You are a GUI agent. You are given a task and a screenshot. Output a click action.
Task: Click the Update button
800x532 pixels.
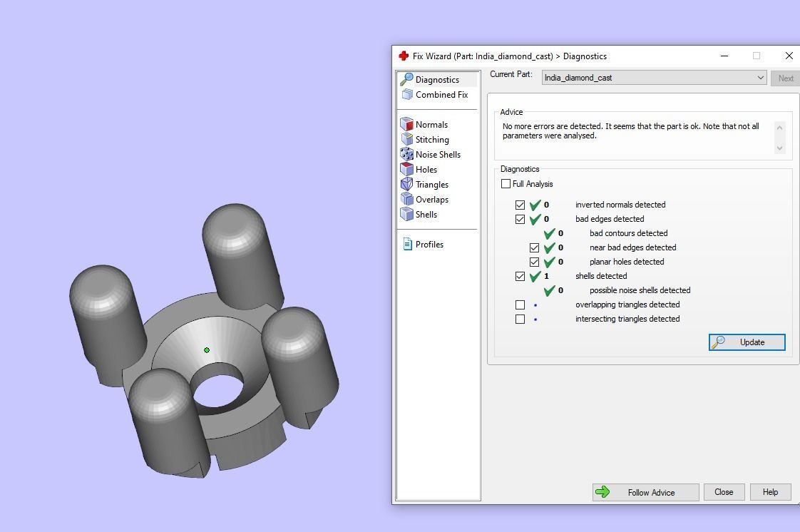pyautogui.click(x=747, y=342)
